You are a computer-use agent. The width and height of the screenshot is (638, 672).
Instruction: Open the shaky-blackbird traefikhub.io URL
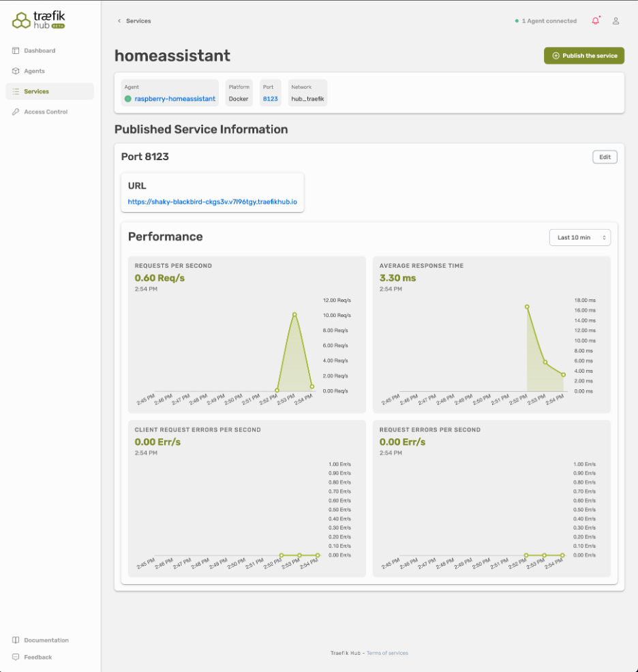(212, 202)
